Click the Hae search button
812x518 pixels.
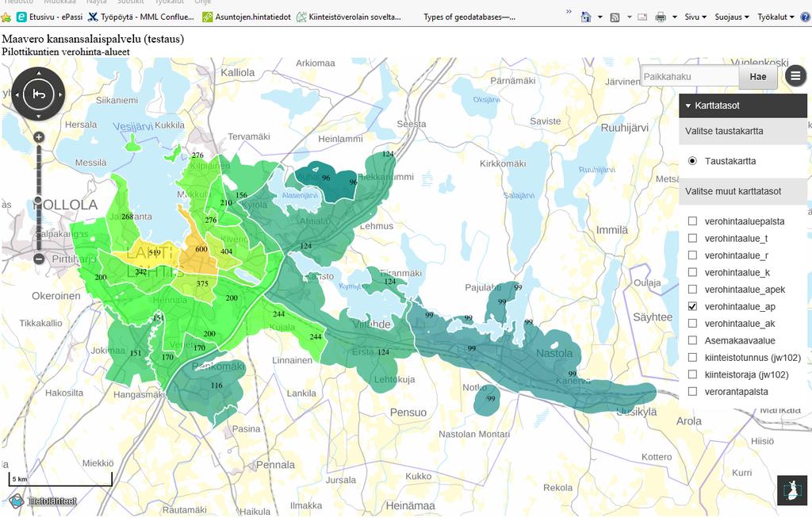757,77
